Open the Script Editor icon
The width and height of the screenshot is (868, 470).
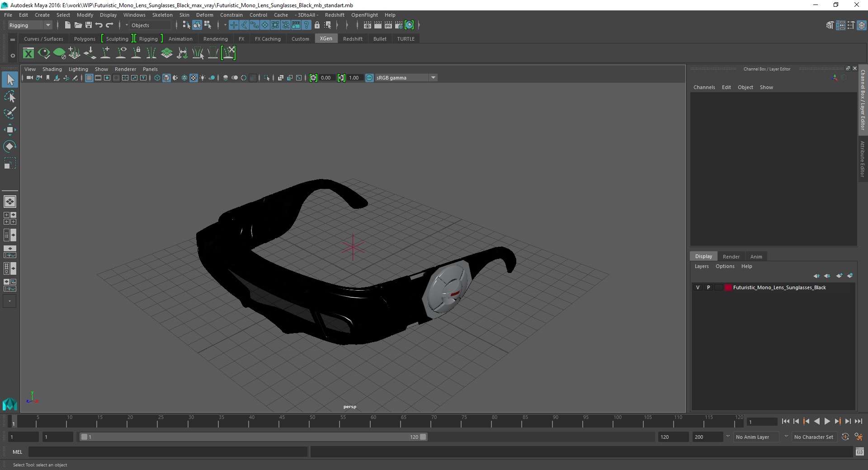tap(860, 451)
